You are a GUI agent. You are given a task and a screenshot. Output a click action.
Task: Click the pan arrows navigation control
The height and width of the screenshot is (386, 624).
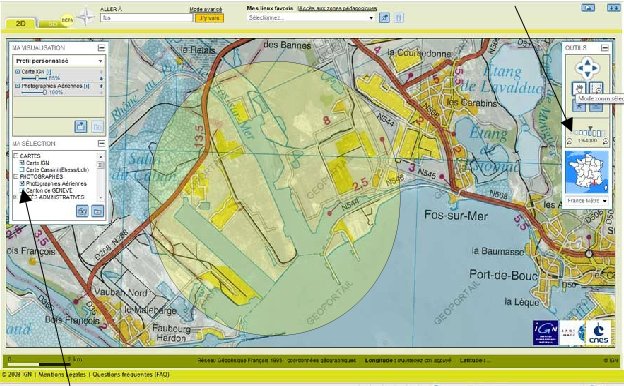point(587,68)
